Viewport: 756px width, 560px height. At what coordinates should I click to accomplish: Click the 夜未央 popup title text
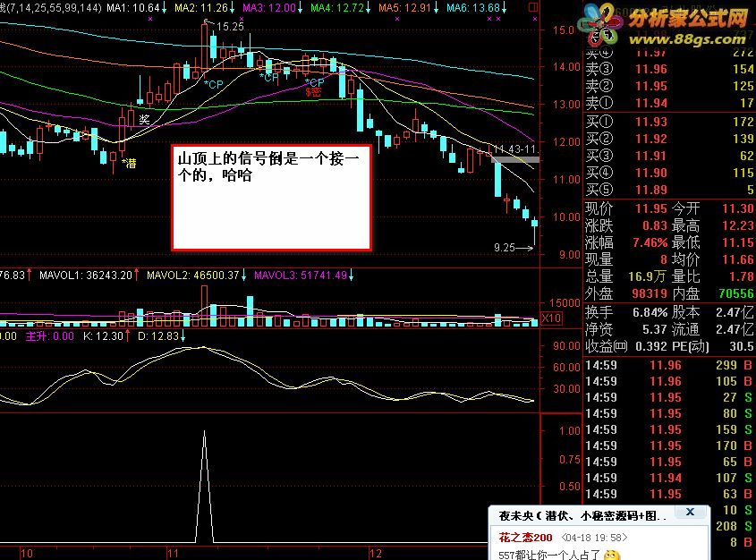[x=582, y=516]
